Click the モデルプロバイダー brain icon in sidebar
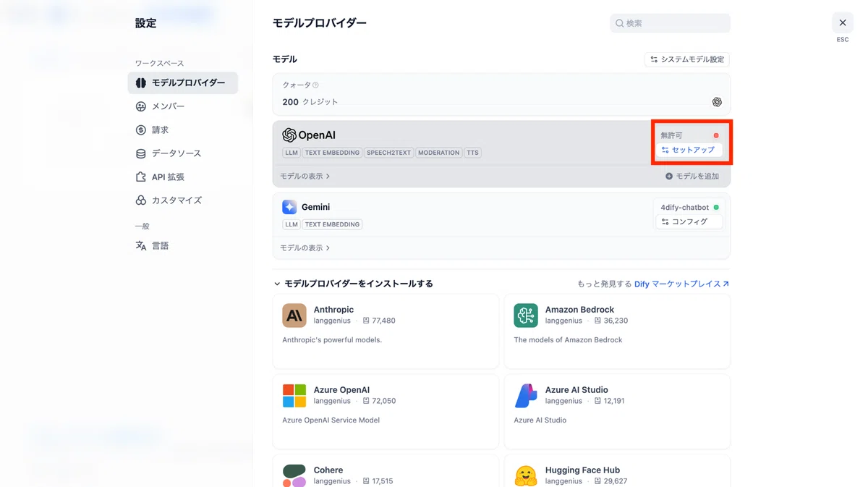 [x=141, y=83]
